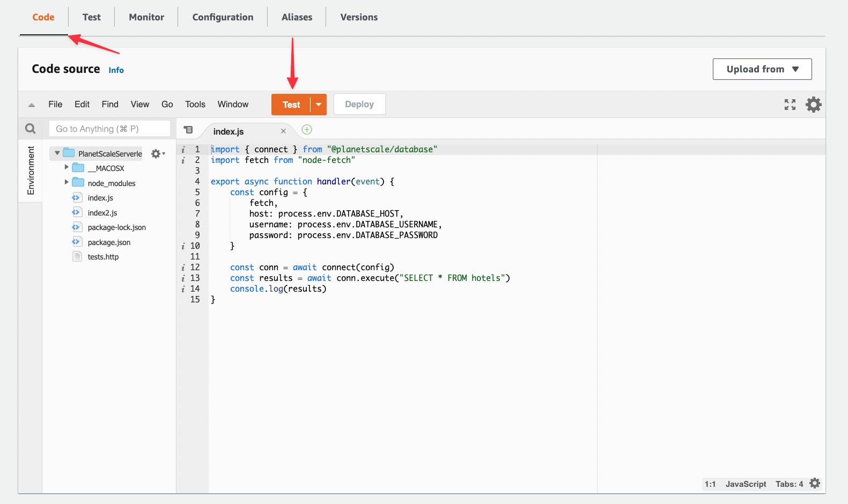Image resolution: width=848 pixels, height=504 pixels.
Task: Go to the Configuration tab
Action: [223, 17]
